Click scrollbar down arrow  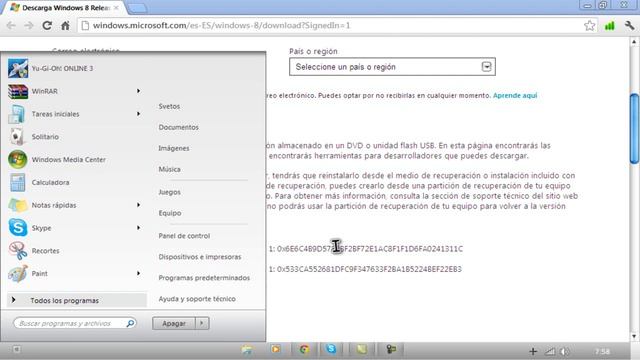point(634,336)
